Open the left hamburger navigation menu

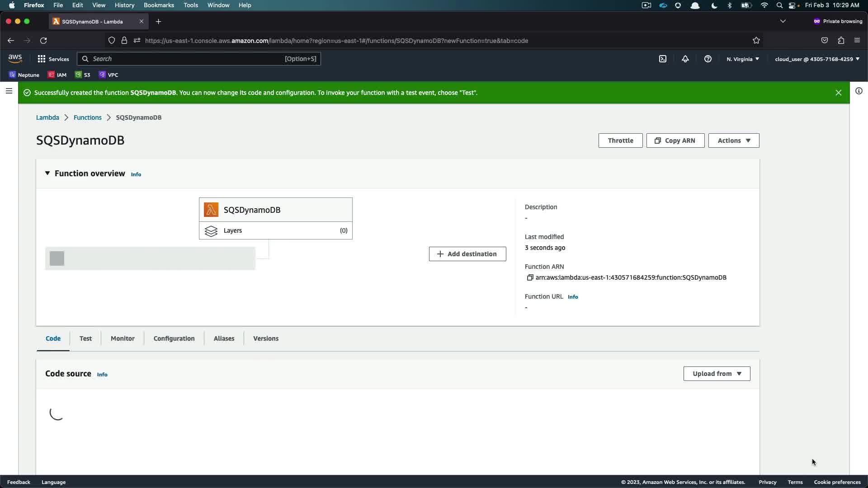click(9, 91)
